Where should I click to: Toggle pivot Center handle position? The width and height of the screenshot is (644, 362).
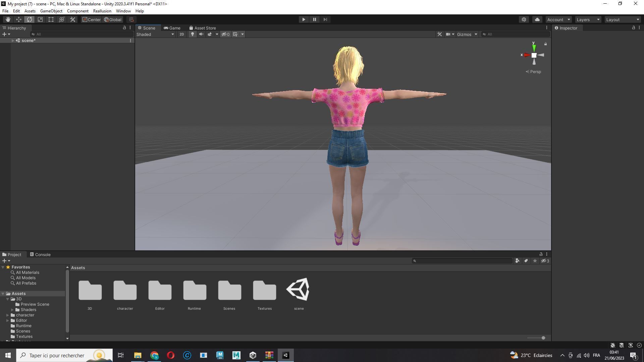tap(92, 19)
